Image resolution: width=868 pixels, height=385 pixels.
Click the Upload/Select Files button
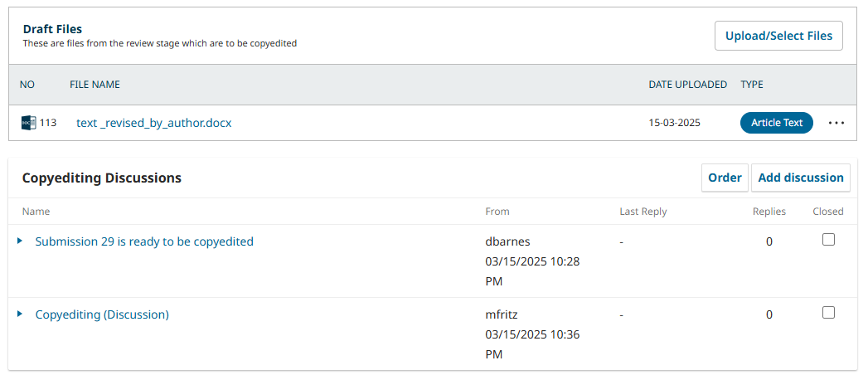tap(778, 36)
